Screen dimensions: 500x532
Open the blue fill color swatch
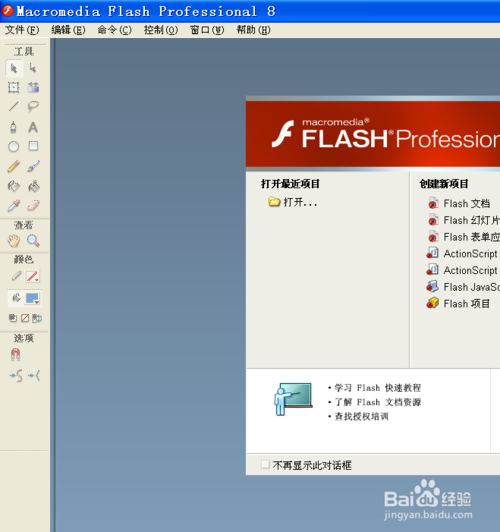pyautogui.click(x=33, y=298)
